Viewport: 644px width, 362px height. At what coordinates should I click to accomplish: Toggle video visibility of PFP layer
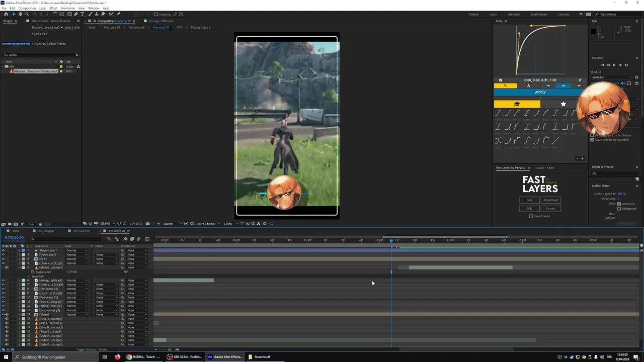tap(3, 259)
